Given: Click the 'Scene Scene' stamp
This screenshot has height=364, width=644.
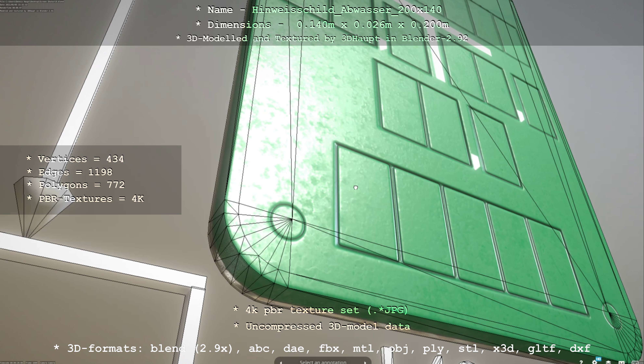Looking at the screenshot, I should click(637, 363).
